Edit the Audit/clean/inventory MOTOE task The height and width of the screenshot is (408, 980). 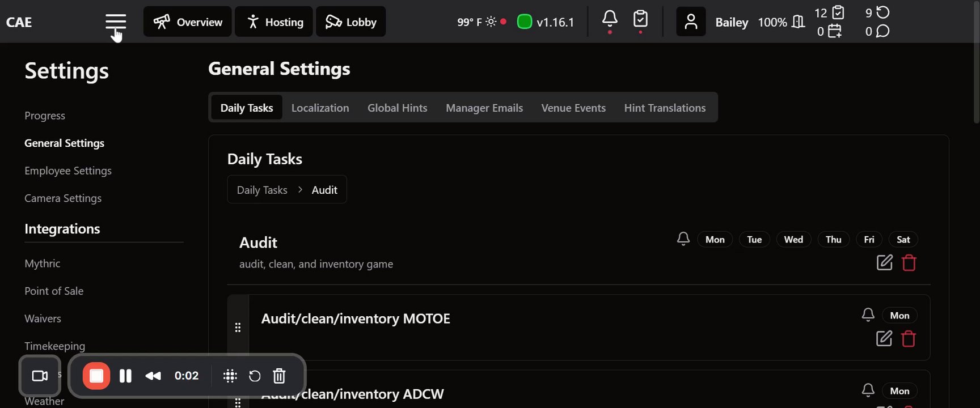click(884, 339)
